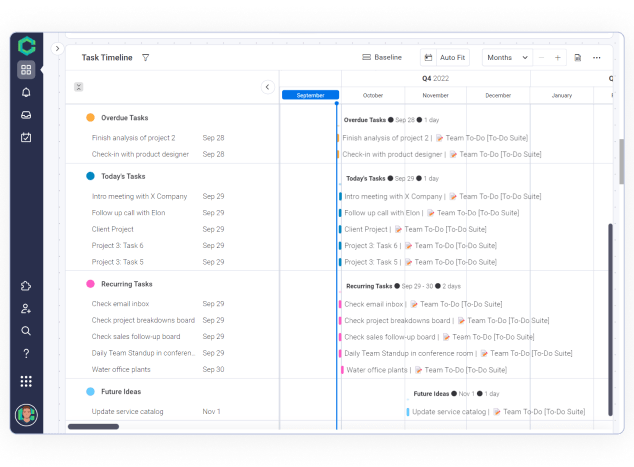
Task: Open notifications bell in sidebar
Action: (x=26, y=93)
